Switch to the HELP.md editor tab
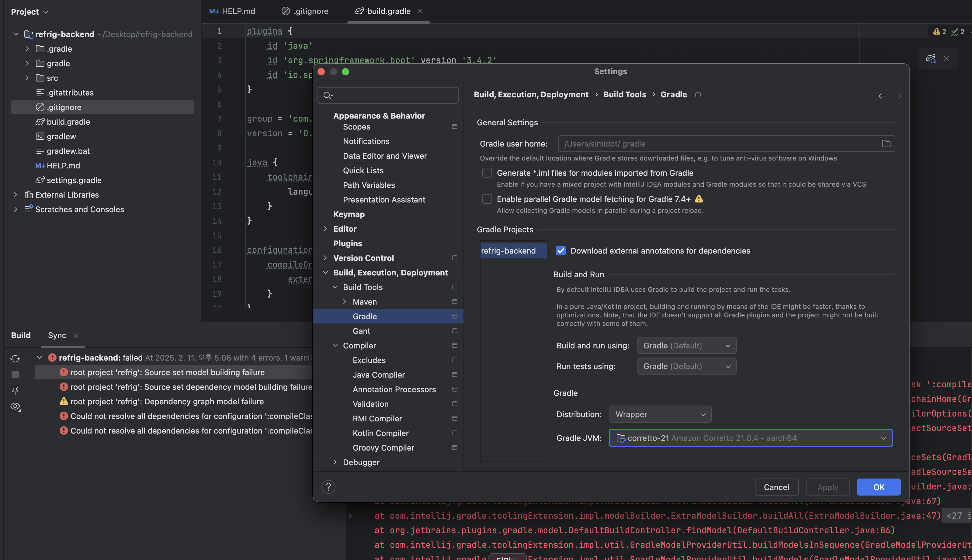The image size is (972, 560). point(232,11)
